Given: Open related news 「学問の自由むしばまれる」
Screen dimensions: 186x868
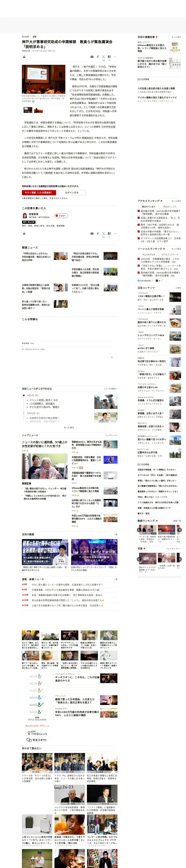Looking at the screenshot, I should point(36,257).
